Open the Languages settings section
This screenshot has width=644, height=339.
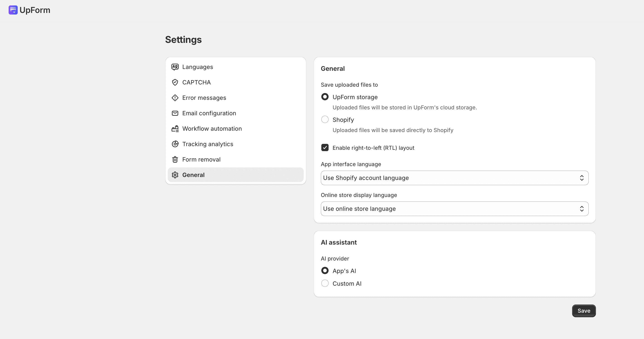(236, 67)
